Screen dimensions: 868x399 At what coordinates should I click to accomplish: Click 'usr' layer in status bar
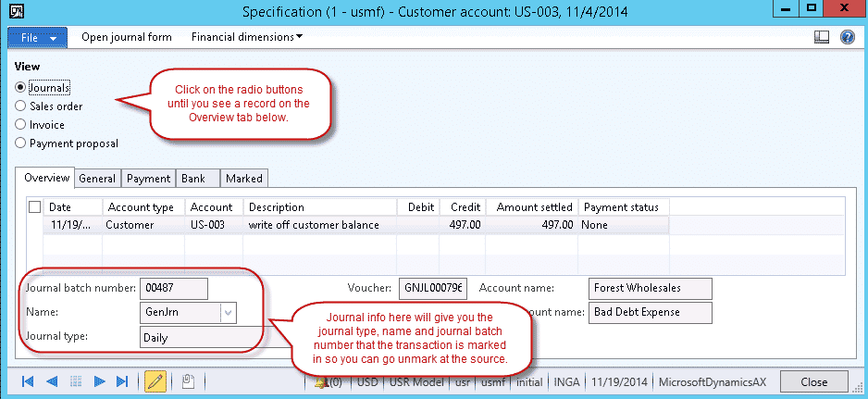[463, 381]
